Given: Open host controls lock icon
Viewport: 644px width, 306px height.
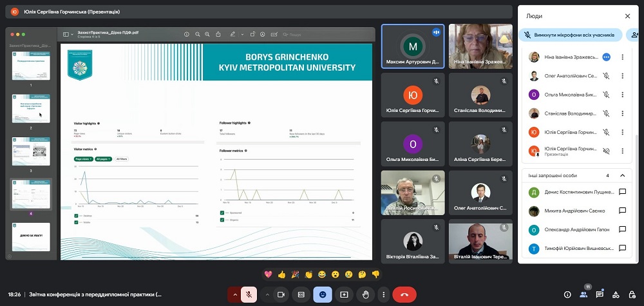Looking at the screenshot, I should (x=632, y=294).
